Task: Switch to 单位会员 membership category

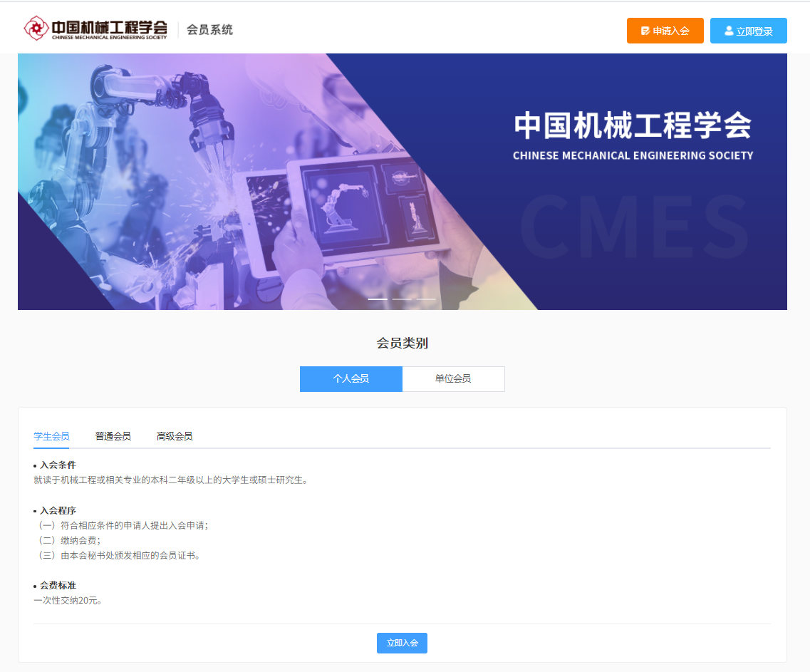Action: (453, 379)
